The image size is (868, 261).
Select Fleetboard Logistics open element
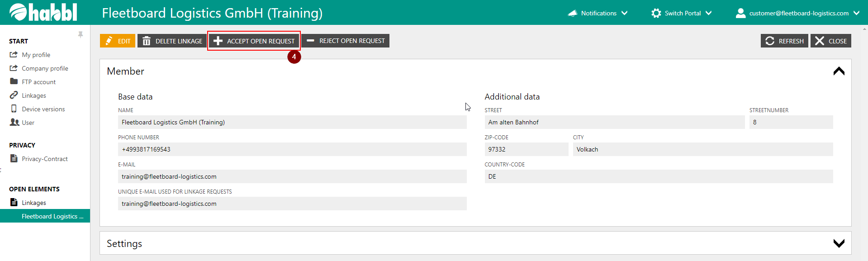coord(52,216)
